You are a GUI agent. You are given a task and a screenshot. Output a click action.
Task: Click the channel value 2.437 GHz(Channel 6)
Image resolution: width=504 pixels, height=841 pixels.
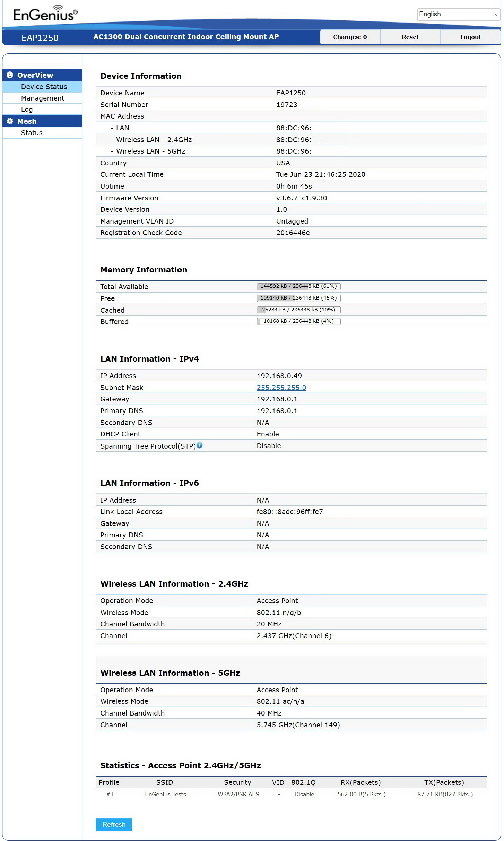[x=294, y=636]
